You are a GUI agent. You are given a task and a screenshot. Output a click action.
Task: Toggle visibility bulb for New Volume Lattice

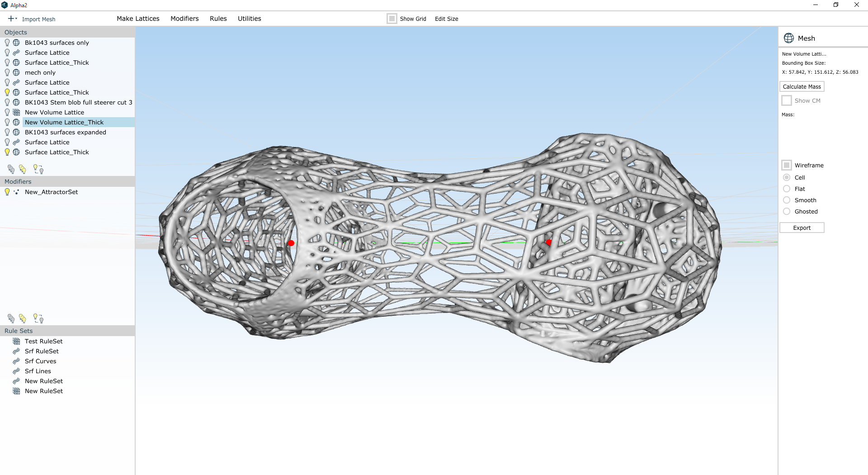pos(7,112)
